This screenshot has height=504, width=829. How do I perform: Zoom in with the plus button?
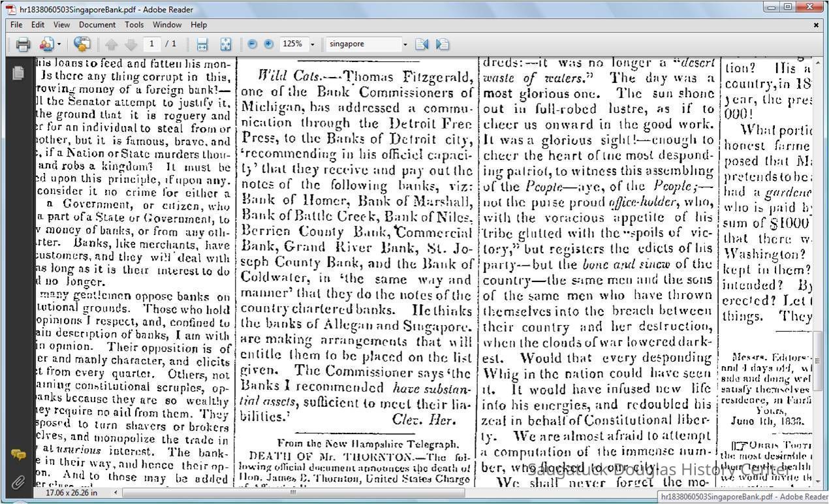(x=268, y=44)
